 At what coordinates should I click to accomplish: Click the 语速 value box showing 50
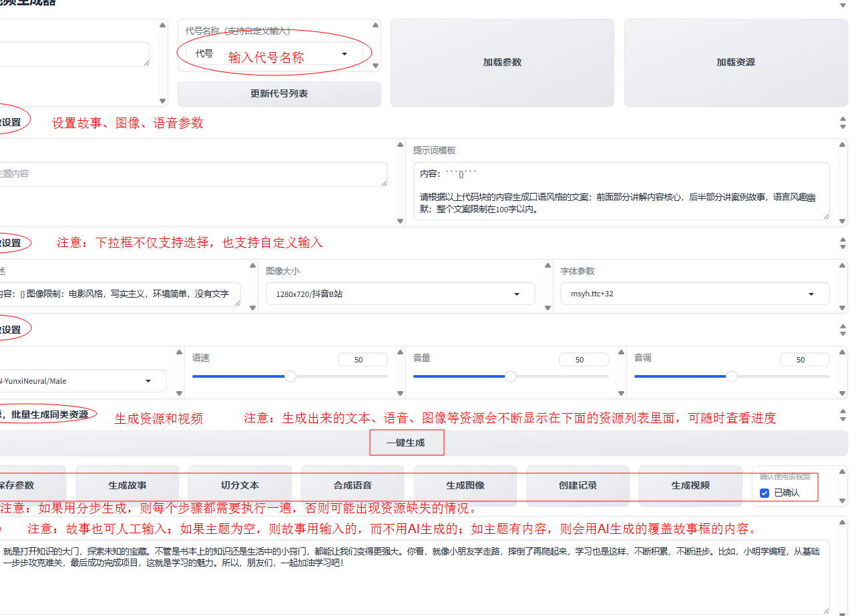pyautogui.click(x=363, y=360)
